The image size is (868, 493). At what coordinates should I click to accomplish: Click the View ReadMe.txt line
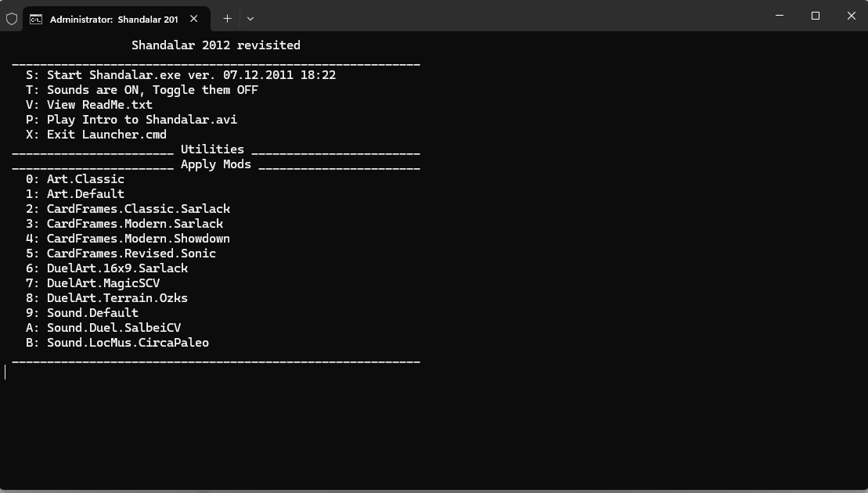[x=89, y=105]
